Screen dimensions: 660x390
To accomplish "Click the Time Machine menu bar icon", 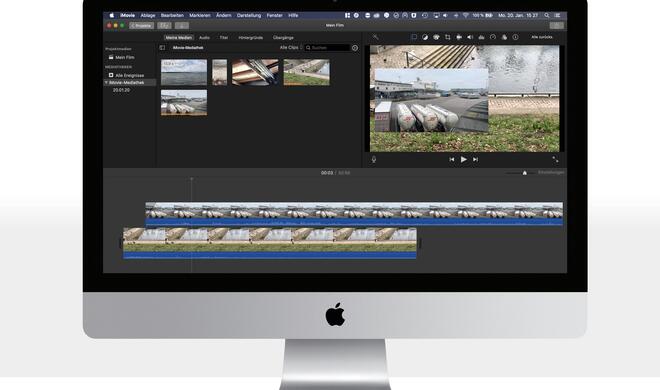I will tap(425, 15).
